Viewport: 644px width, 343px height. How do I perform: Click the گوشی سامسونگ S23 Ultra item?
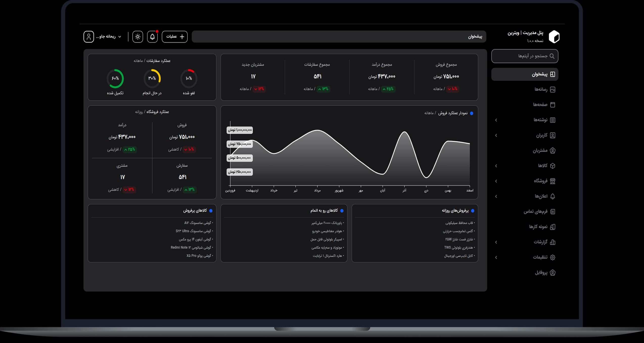[194, 231]
